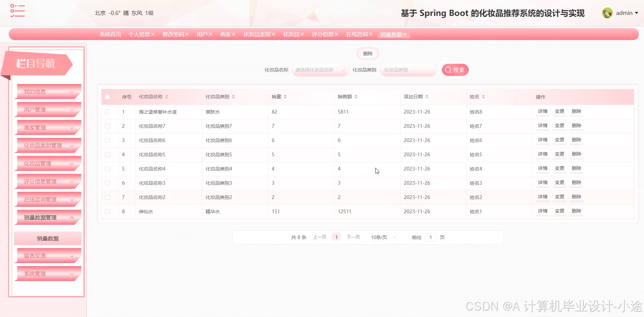The width and height of the screenshot is (644, 317).
Task: Select the row for 海之蓝修复补水液
Action: [107, 112]
